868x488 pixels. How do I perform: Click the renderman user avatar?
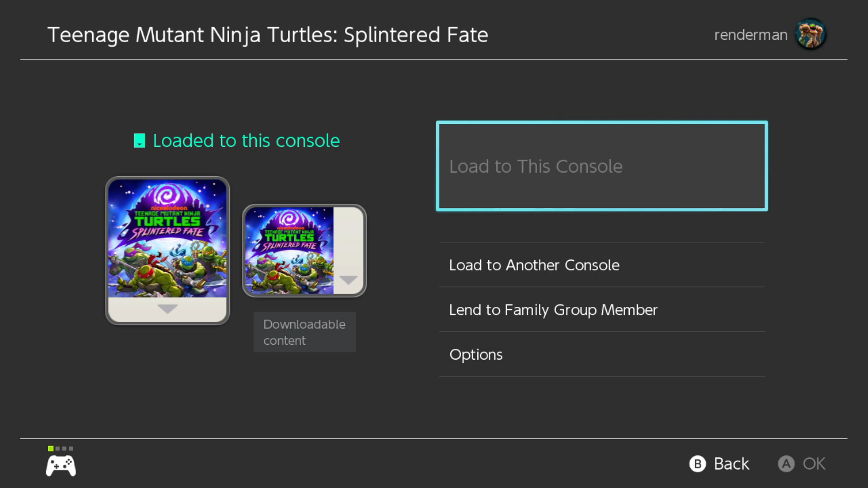point(811,34)
